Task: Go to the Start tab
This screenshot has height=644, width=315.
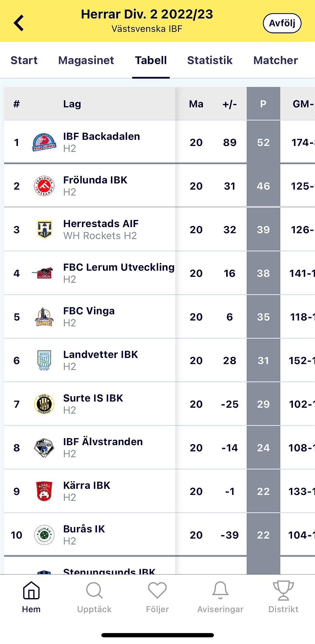Action: click(24, 60)
